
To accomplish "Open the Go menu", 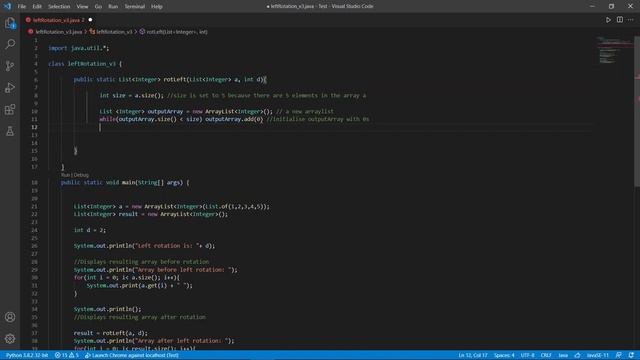I will point(98,7).
